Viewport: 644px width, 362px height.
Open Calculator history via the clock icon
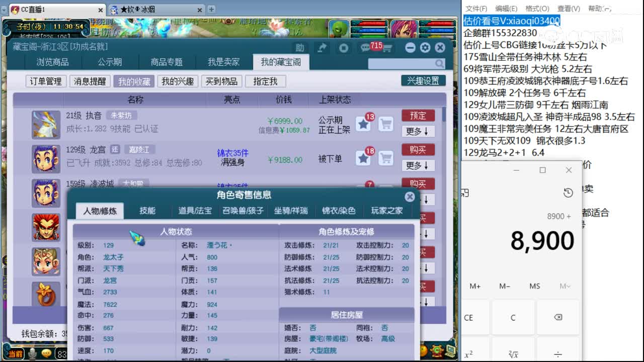tap(569, 193)
